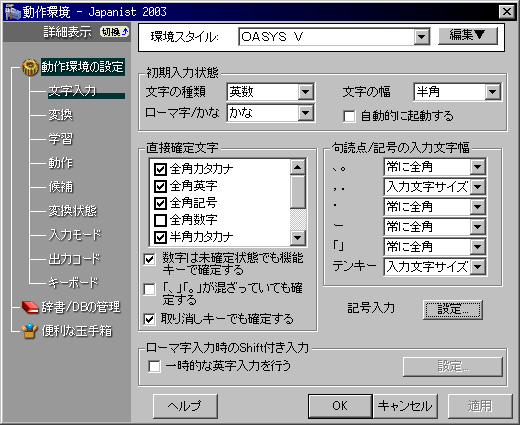Close the 動作環境 dialog window

click(507, 12)
